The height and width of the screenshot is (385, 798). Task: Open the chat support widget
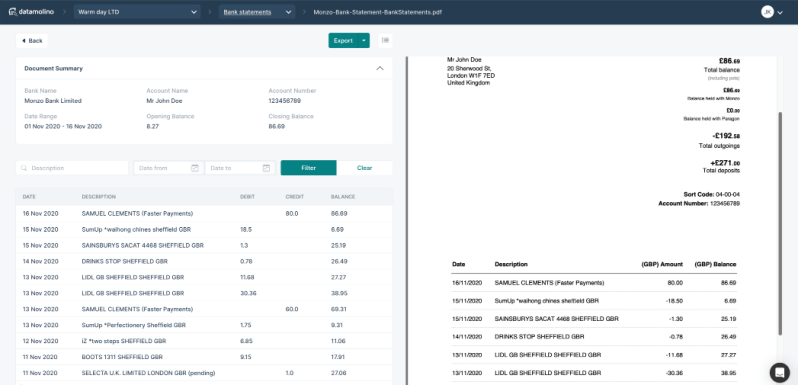[779, 372]
